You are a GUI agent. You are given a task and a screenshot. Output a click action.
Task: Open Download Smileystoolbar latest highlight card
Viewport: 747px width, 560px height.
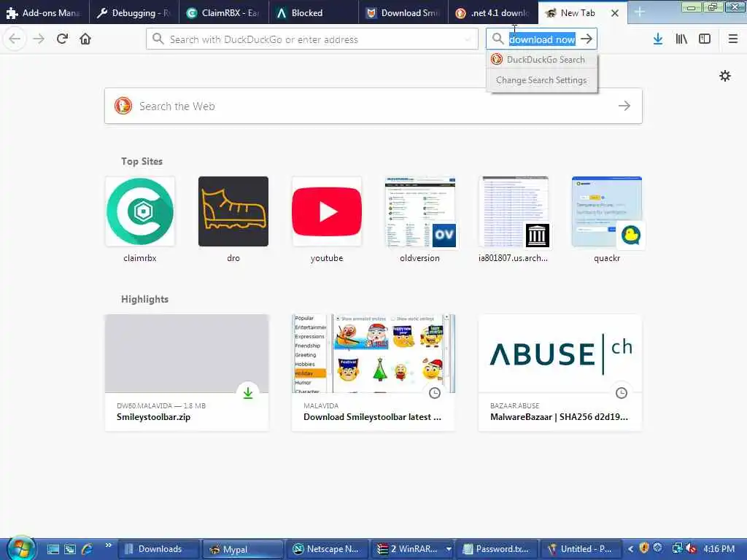[373, 373]
